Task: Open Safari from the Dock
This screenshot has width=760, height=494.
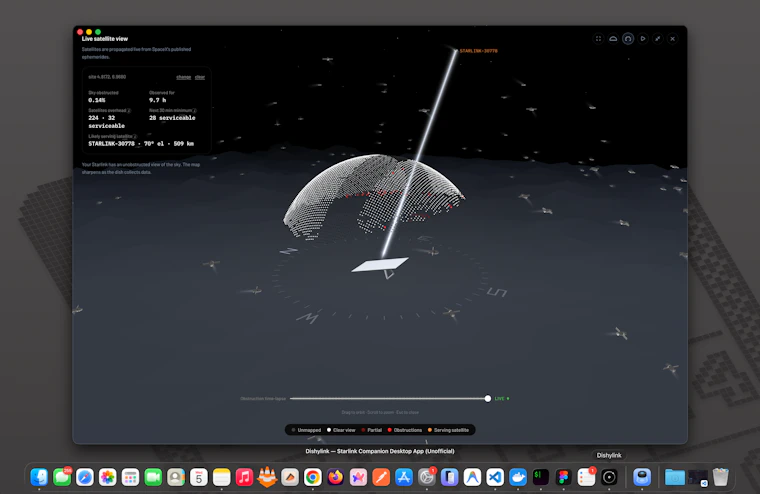Action: coord(85,478)
